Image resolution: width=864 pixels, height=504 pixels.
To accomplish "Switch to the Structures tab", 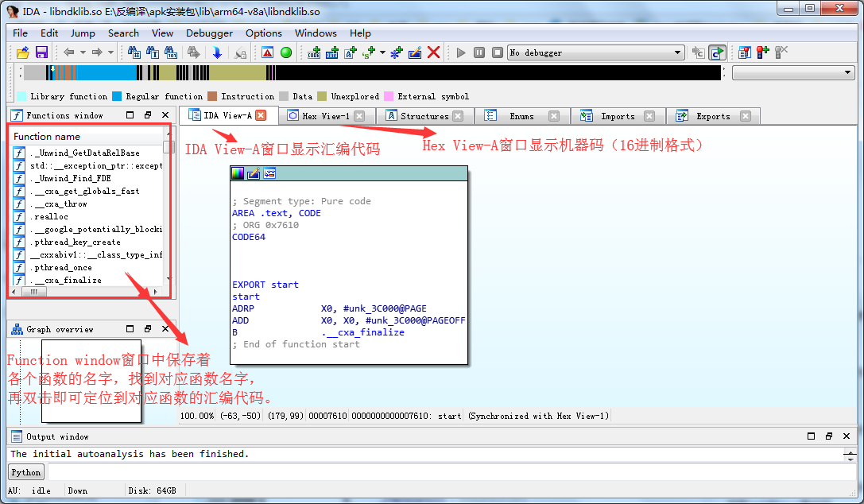I will point(424,116).
